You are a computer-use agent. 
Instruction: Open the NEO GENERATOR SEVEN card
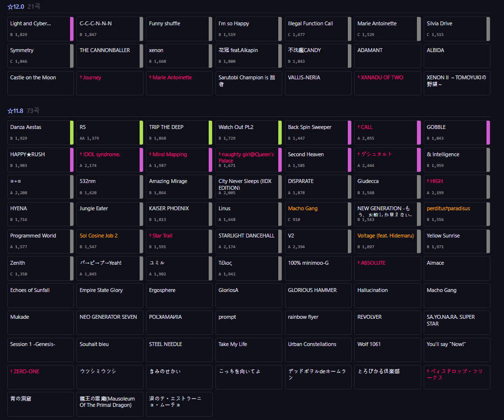click(x=110, y=323)
